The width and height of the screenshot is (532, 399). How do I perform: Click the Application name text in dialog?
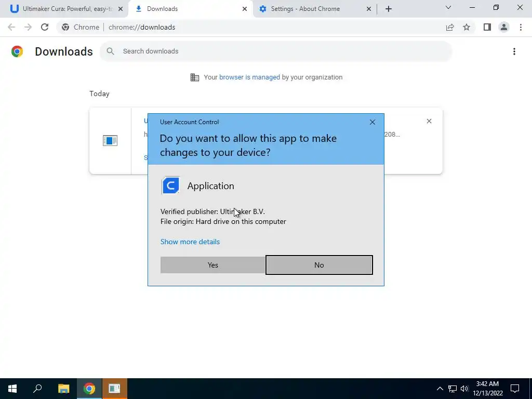click(x=211, y=186)
